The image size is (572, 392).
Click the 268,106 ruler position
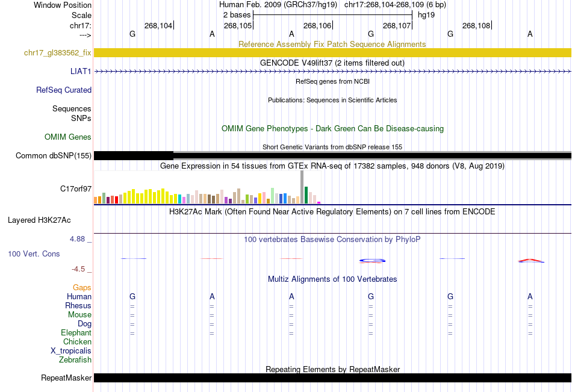317,25
